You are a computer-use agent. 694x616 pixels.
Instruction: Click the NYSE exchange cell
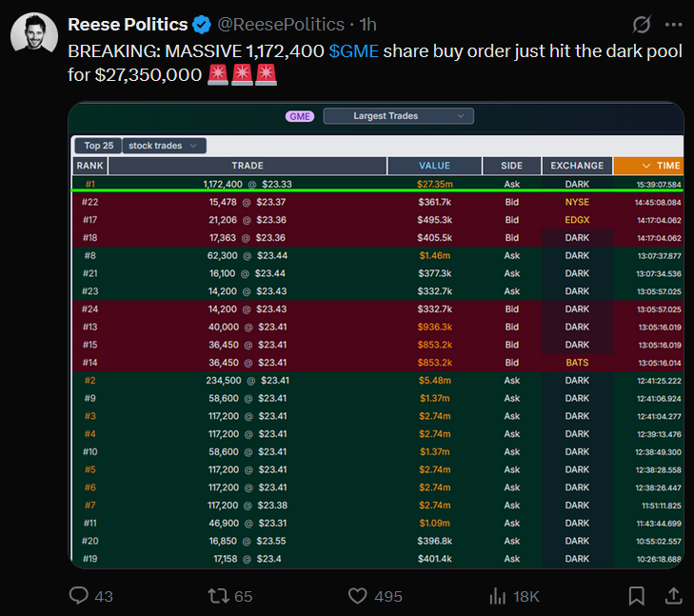pyautogui.click(x=577, y=202)
